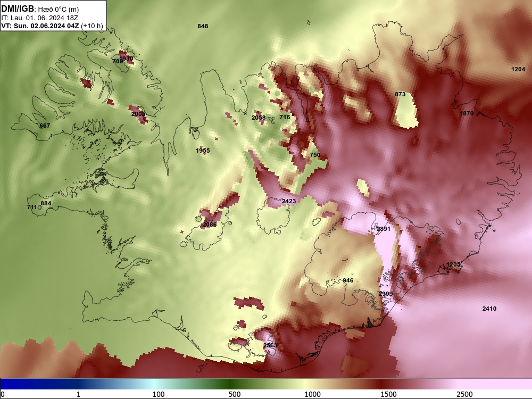Click the 711 map value
Image resolution: width=532 pixels, height=399 pixels.
click(x=32, y=207)
